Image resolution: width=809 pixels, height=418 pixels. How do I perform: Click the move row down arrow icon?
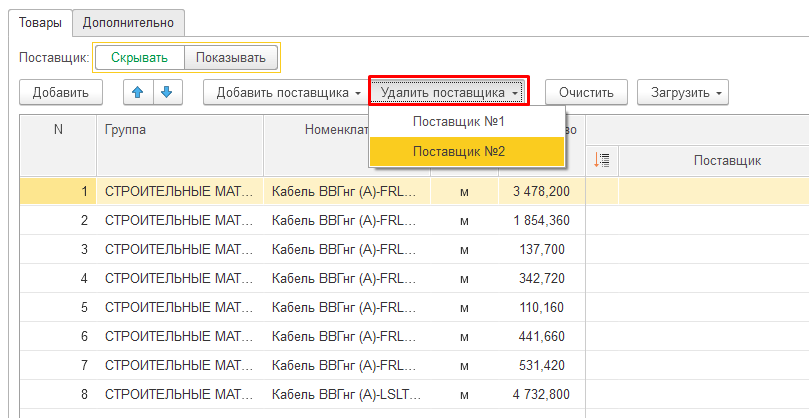pyautogui.click(x=166, y=92)
